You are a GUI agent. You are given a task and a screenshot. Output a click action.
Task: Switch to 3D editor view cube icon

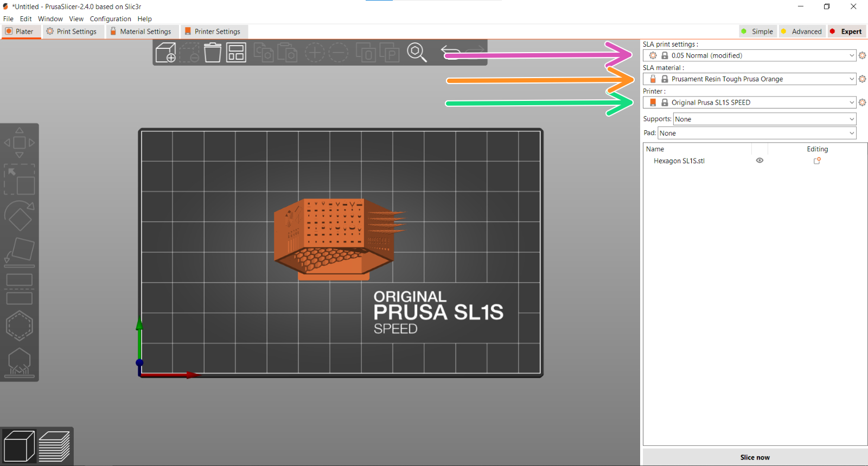click(19, 446)
